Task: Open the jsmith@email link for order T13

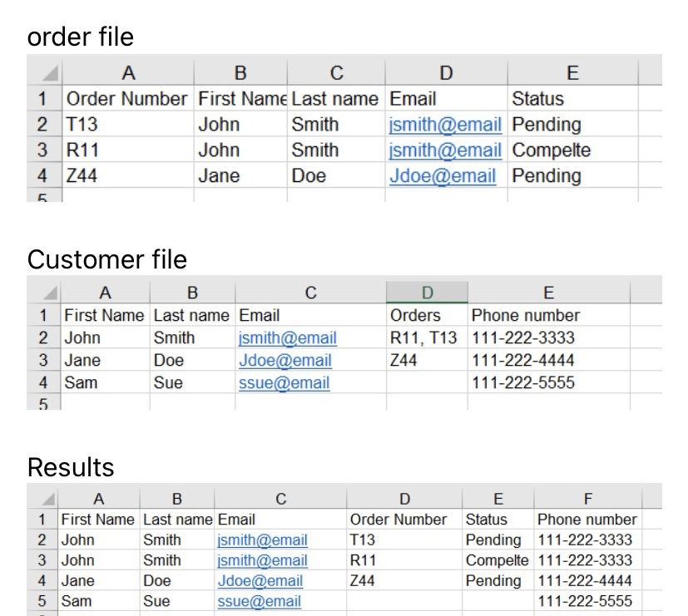Action: [446, 124]
